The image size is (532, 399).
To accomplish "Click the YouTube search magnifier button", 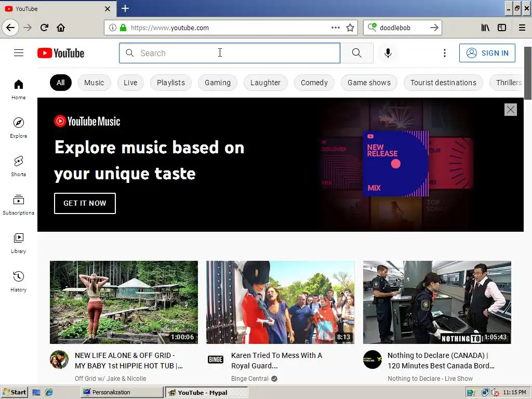I will 356,53.
